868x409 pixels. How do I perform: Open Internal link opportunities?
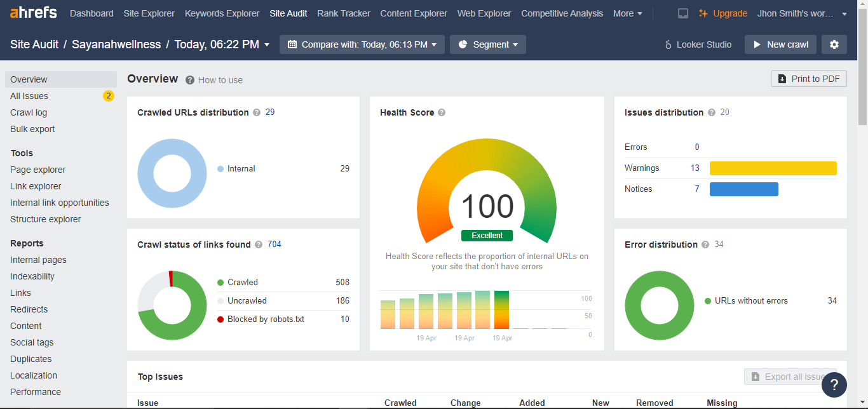point(60,203)
